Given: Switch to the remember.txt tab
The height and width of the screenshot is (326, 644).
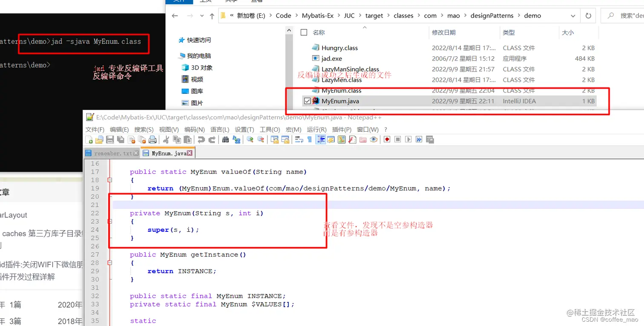Looking at the screenshot, I should click(112, 153).
